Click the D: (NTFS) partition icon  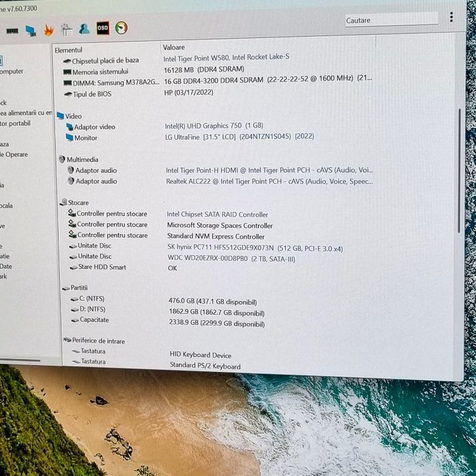(75, 310)
